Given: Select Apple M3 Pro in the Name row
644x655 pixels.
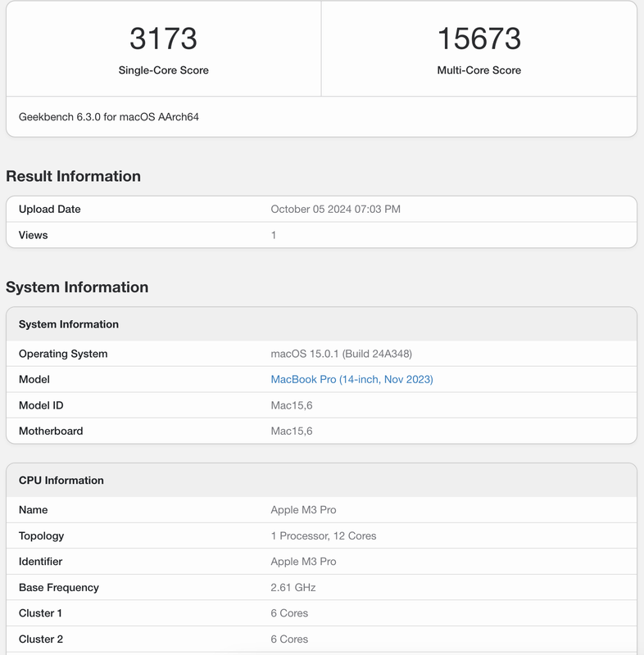Looking at the screenshot, I should coord(303,510).
